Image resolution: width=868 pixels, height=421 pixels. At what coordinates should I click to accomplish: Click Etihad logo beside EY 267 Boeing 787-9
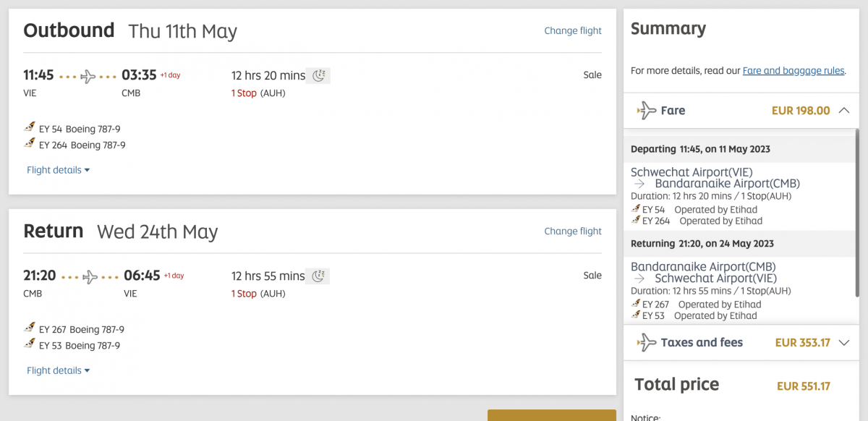30,328
